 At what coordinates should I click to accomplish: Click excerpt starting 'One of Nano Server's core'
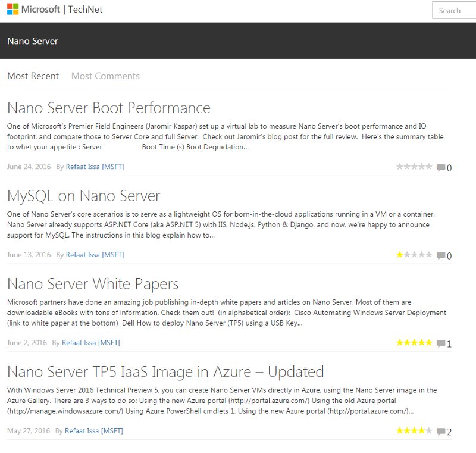221,224
